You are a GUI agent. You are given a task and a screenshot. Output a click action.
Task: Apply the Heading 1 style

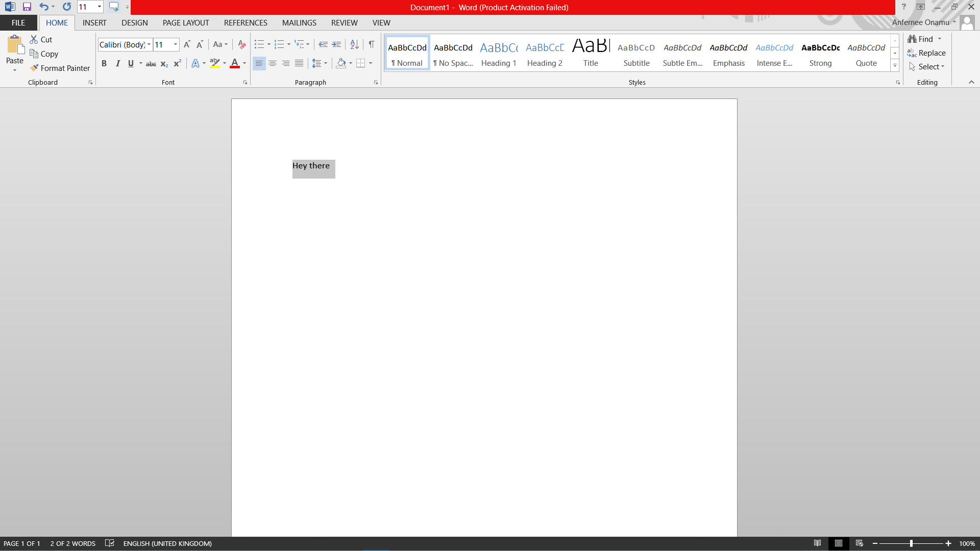(x=499, y=54)
